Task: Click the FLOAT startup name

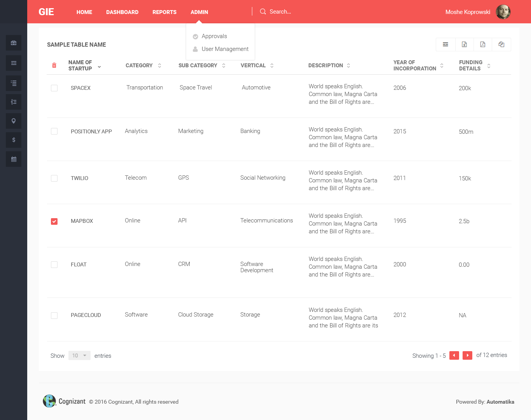Action: pyautogui.click(x=79, y=264)
